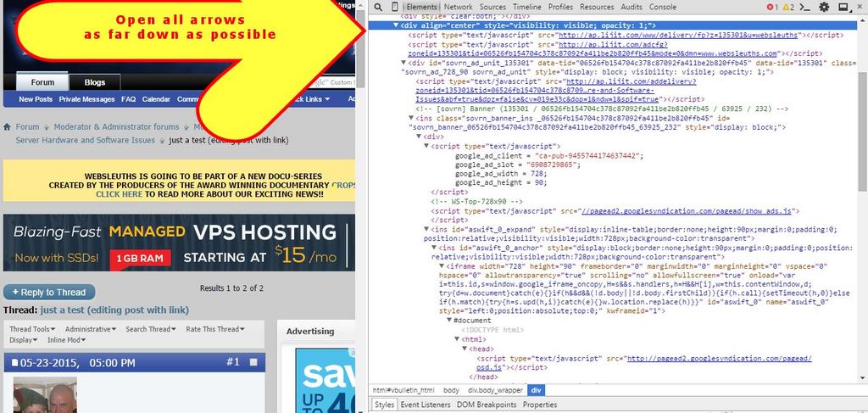Image resolution: width=868 pixels, height=413 pixels.
Task: Click the home icon in forum breadcrumb
Action: tap(8, 127)
